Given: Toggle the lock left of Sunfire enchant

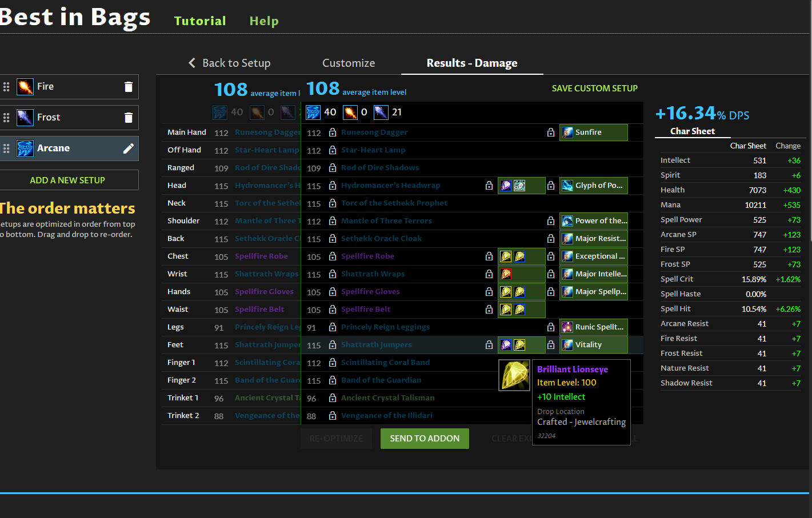Looking at the screenshot, I should pyautogui.click(x=551, y=132).
